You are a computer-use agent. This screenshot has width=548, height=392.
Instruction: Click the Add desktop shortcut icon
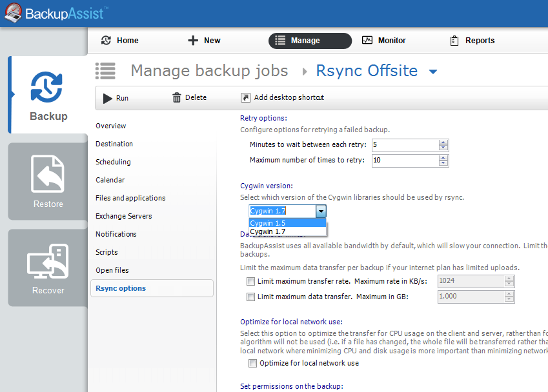pyautogui.click(x=245, y=98)
